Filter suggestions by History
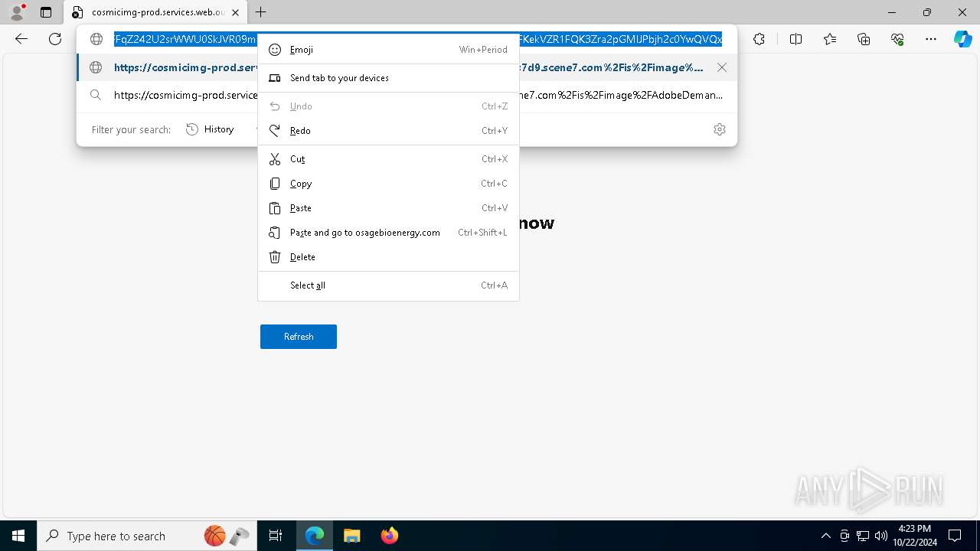 (211, 129)
